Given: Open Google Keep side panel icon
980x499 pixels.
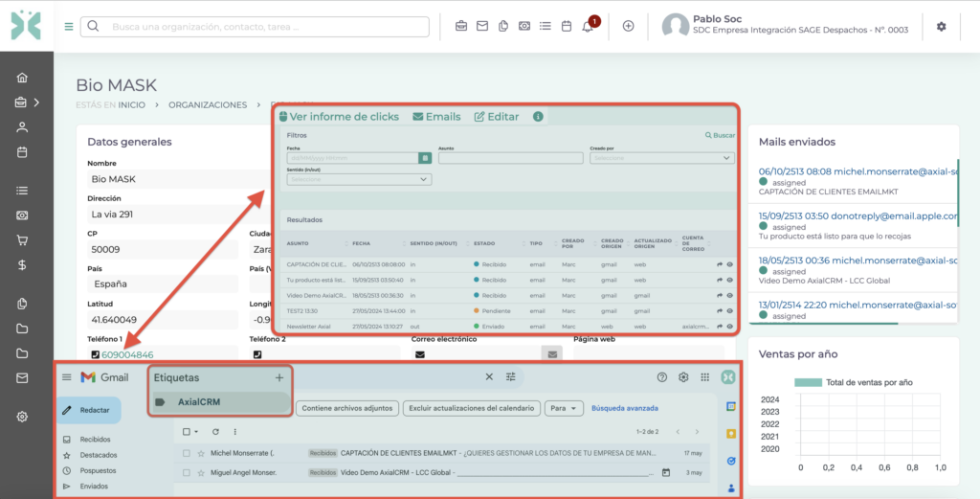Looking at the screenshot, I should 730,434.
